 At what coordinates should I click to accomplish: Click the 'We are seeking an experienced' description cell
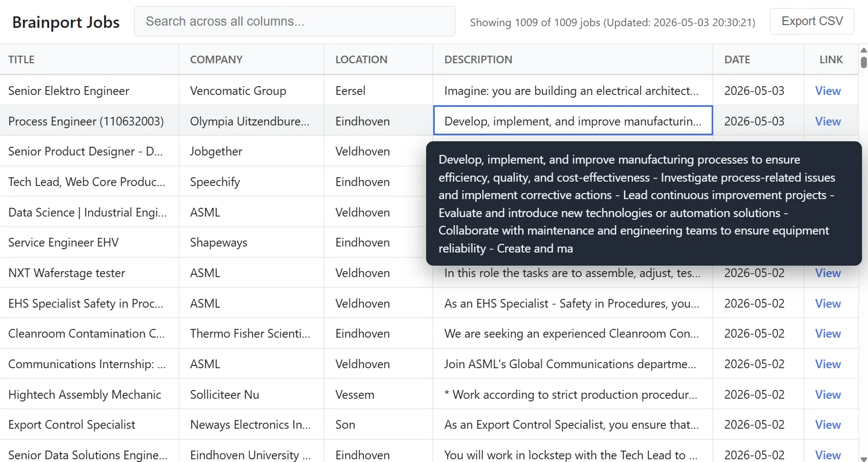pyautogui.click(x=573, y=333)
